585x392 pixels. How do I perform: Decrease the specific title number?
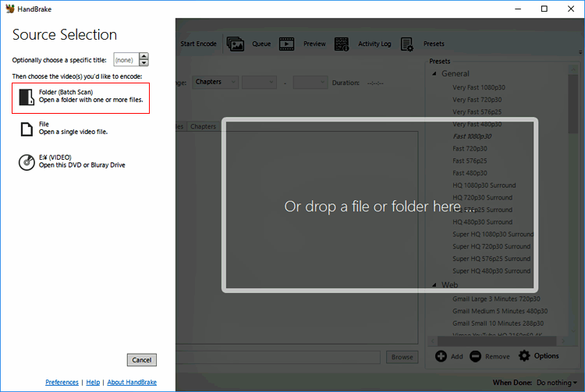144,62
